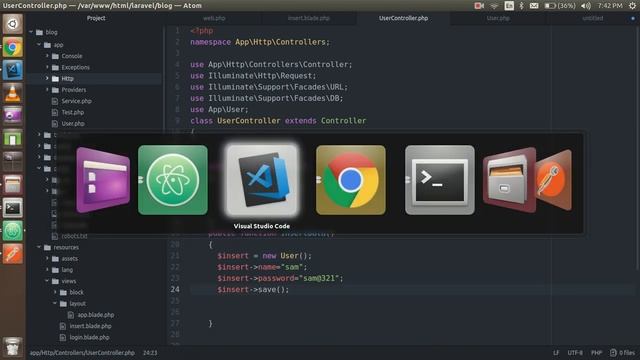Viewport: 640px width, 360px height.
Task: Expand the Exceptions folder
Action: pos(47,67)
